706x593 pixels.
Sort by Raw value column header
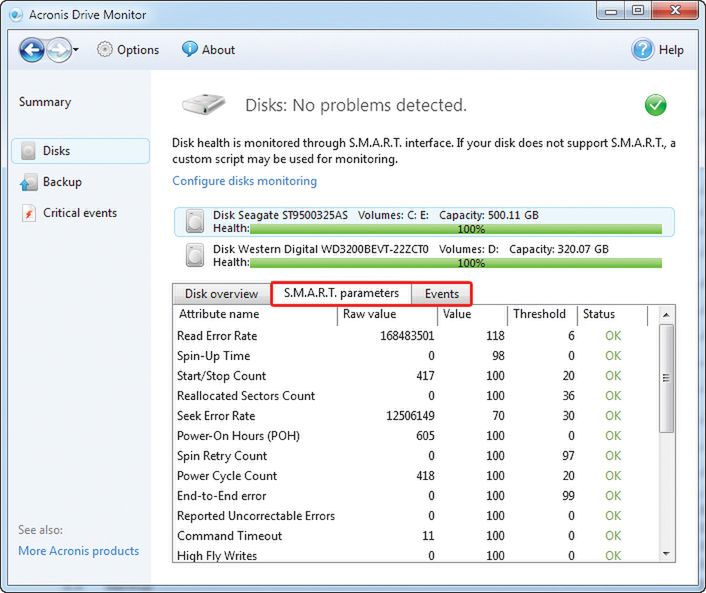387,314
